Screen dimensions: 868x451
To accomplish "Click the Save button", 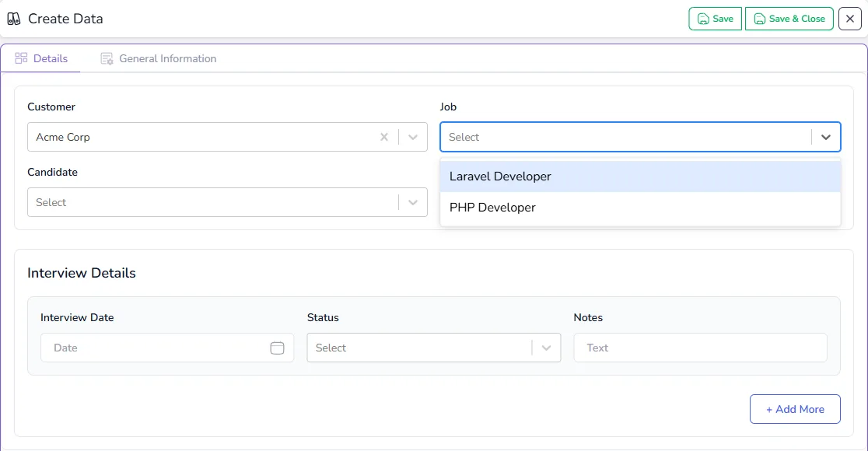I will click(x=715, y=19).
